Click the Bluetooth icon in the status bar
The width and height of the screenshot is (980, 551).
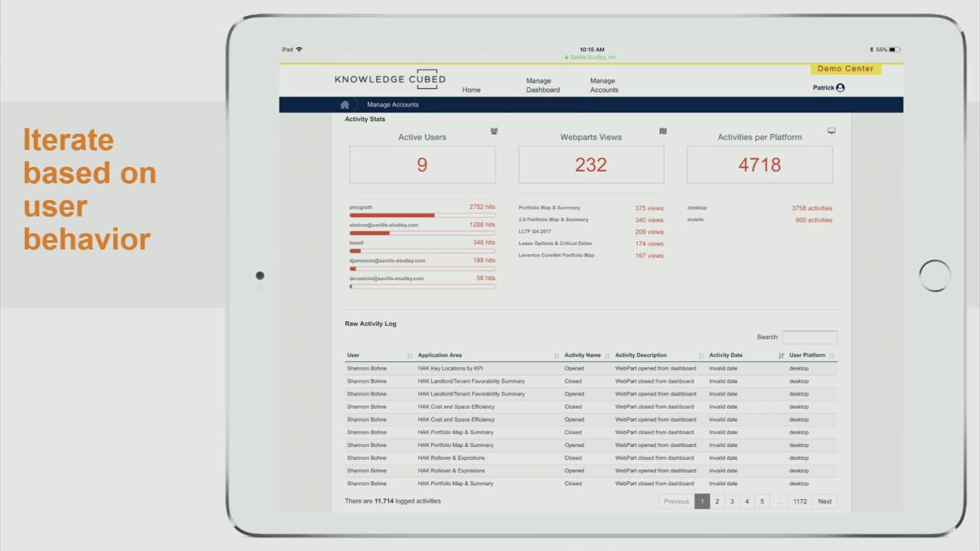(x=871, y=49)
